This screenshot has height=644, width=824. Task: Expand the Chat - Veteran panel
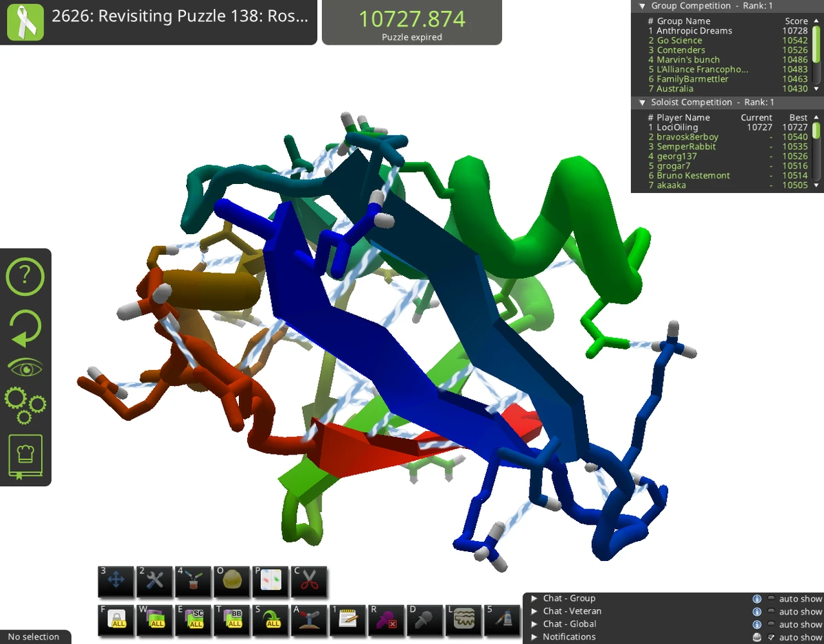click(x=535, y=611)
